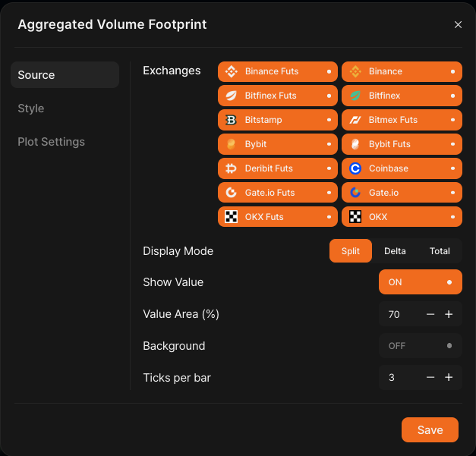The height and width of the screenshot is (456, 476).
Task: Click the Bitfinex Futs leaf logo icon
Action: tap(232, 96)
